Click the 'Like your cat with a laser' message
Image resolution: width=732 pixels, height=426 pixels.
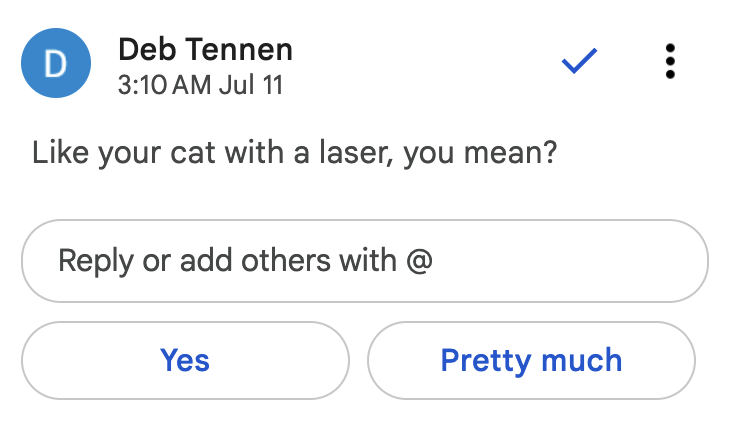pyautogui.click(x=294, y=155)
